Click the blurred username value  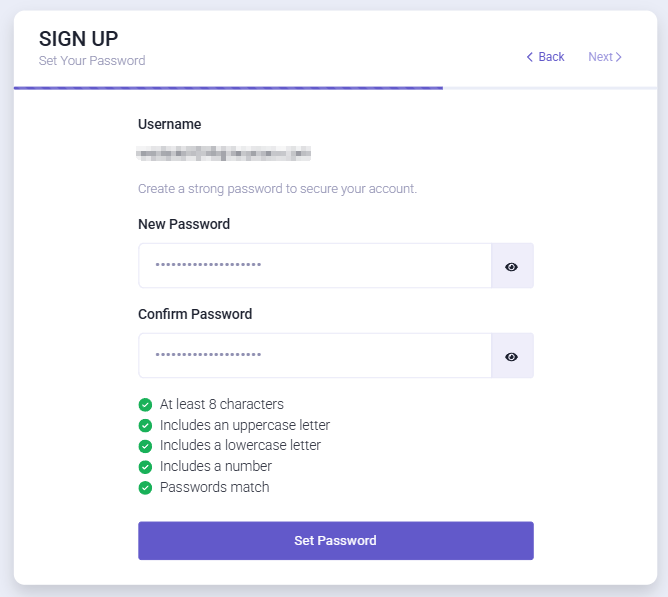click(224, 153)
